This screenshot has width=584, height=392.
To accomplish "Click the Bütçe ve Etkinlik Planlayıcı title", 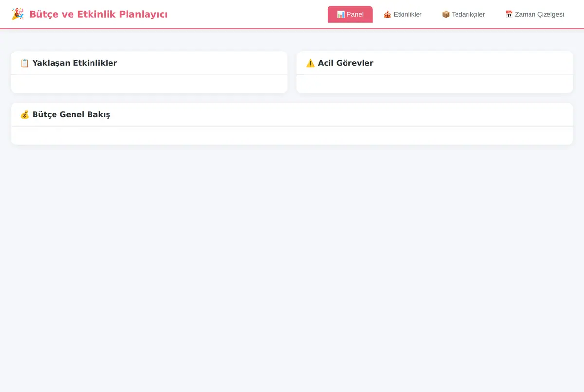I will point(98,14).
